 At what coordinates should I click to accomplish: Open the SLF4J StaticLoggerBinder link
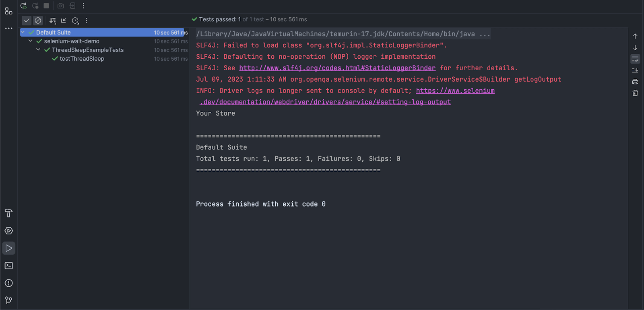[337, 68]
